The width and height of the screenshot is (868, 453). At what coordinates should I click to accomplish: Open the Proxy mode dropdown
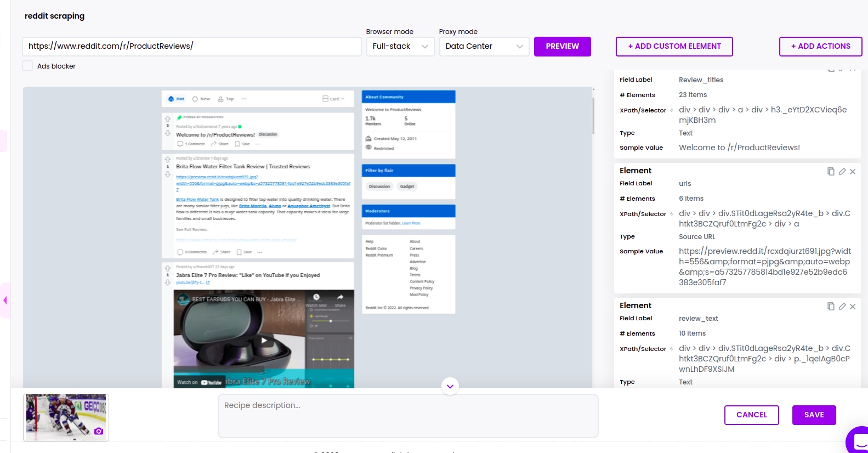tap(484, 47)
